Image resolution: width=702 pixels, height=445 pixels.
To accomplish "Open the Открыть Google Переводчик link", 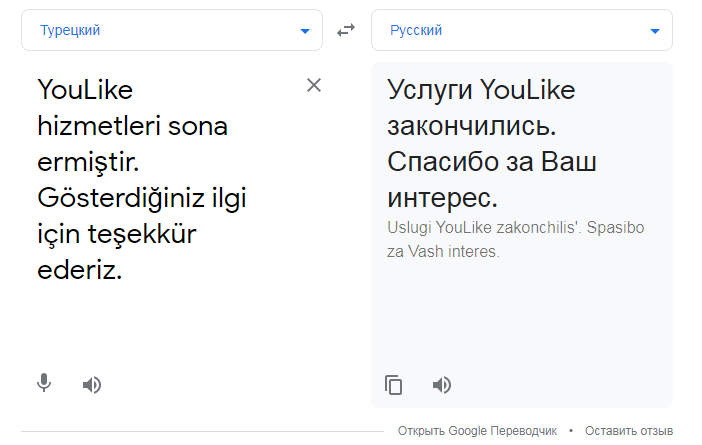I will tap(477, 430).
